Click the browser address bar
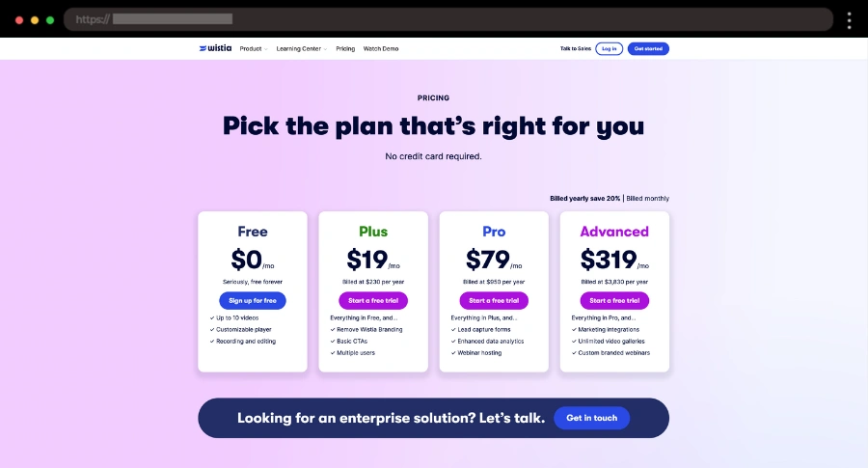This screenshot has width=868, height=468. tap(448, 19)
